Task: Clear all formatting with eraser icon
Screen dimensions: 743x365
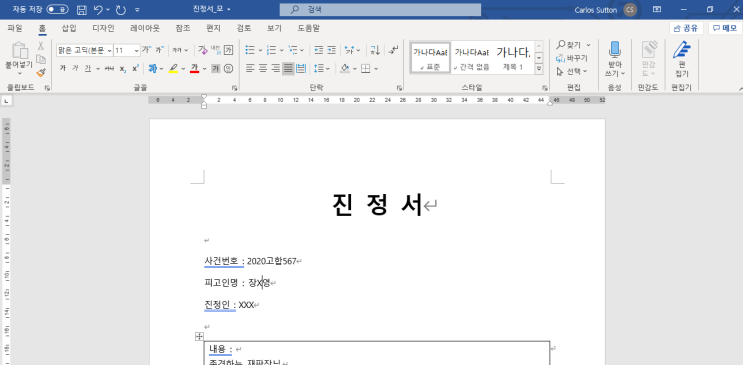Action: click(202, 50)
